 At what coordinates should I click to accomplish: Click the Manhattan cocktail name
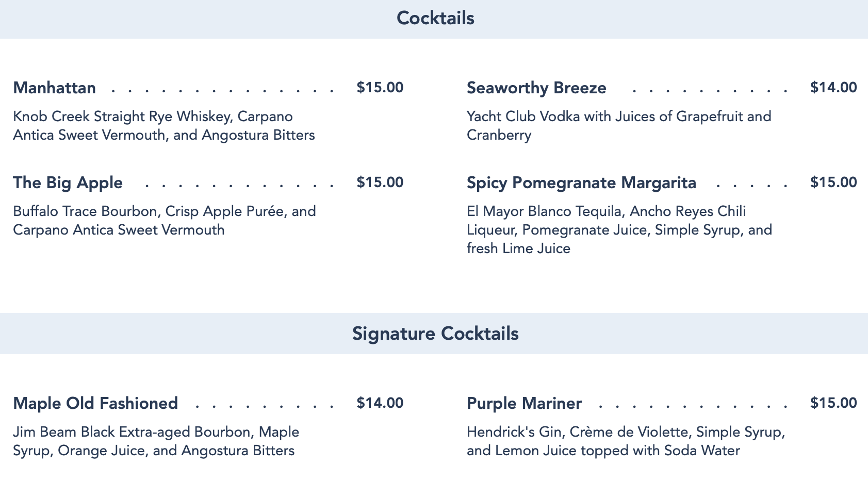coord(55,88)
